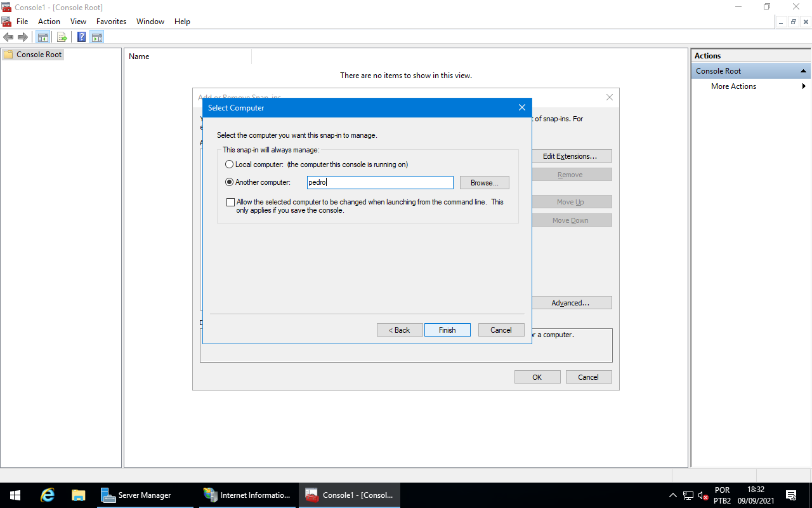Open Internet Explorer from the taskbar
This screenshot has height=508, width=812.
47,495
